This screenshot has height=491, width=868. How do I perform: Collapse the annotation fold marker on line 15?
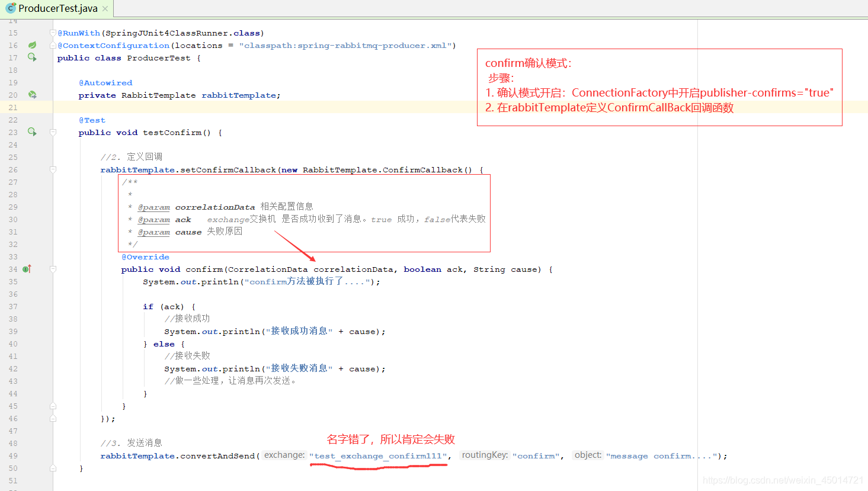(x=53, y=33)
